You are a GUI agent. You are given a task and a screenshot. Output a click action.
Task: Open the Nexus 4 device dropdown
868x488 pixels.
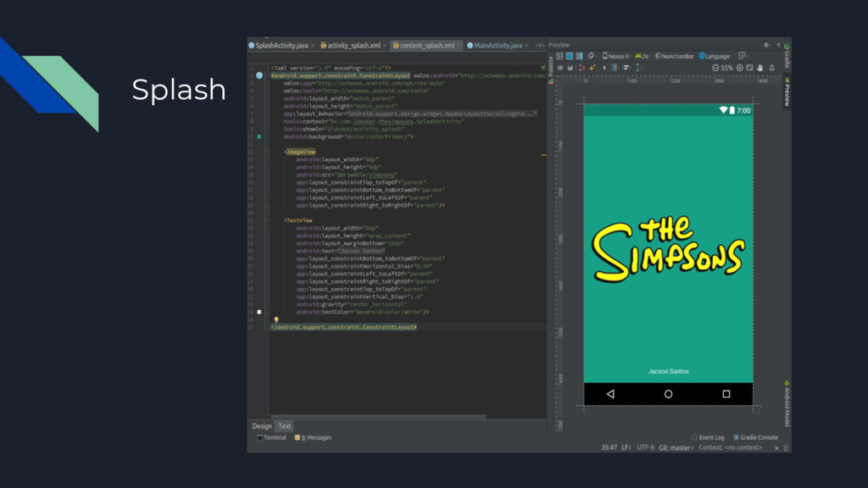(616, 56)
